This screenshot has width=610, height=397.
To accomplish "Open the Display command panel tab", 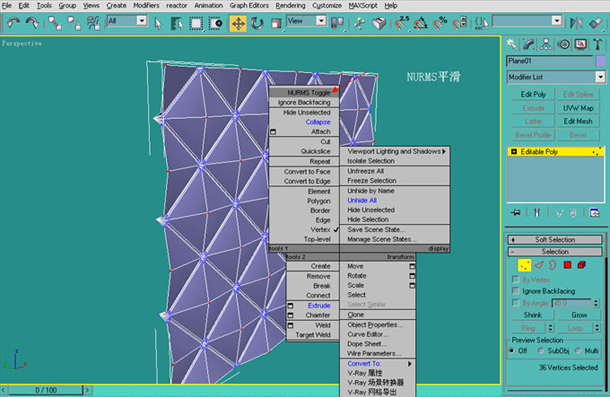I will [x=581, y=45].
